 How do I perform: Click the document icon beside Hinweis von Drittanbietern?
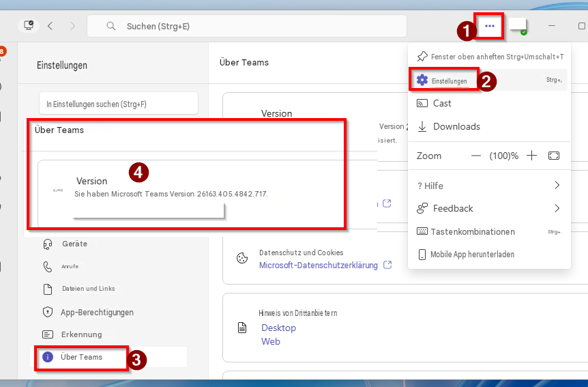[242, 328]
